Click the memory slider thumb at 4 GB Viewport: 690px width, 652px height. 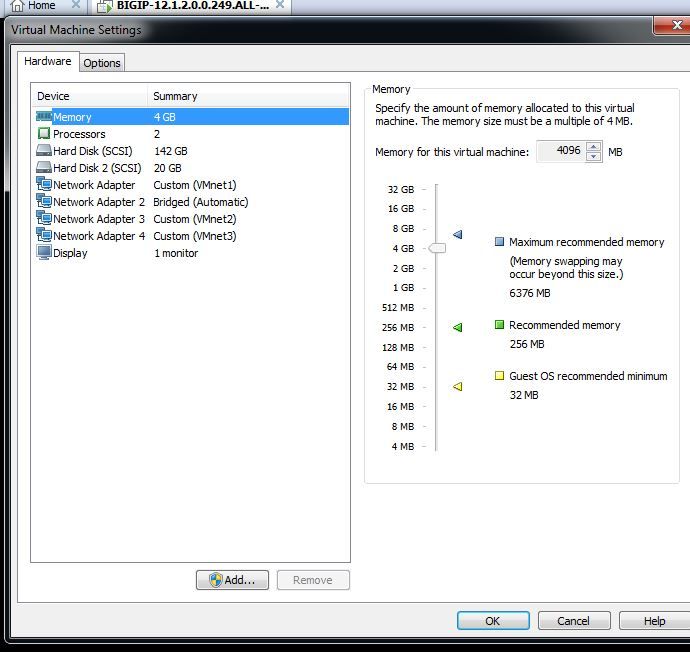(x=437, y=248)
